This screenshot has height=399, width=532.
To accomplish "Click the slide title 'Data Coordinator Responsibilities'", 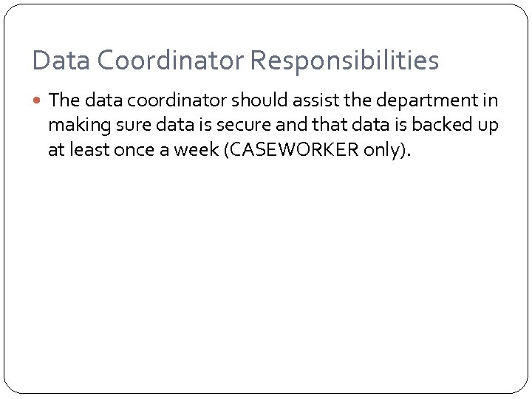I will click(235, 61).
